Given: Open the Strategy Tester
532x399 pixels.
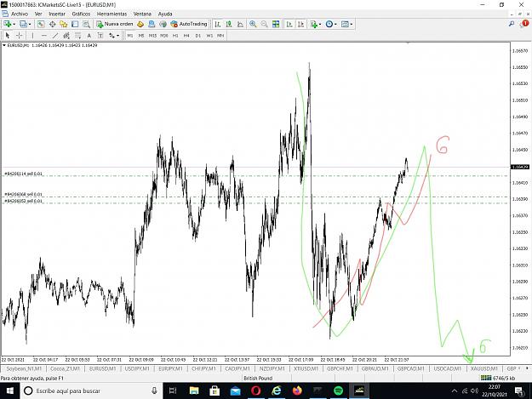Looking at the screenshot, I should click(x=86, y=24).
